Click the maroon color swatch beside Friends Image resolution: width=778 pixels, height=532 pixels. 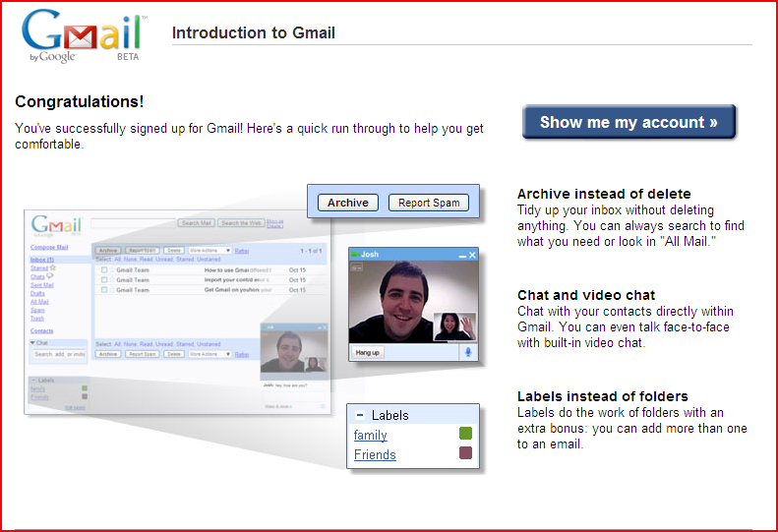point(465,452)
